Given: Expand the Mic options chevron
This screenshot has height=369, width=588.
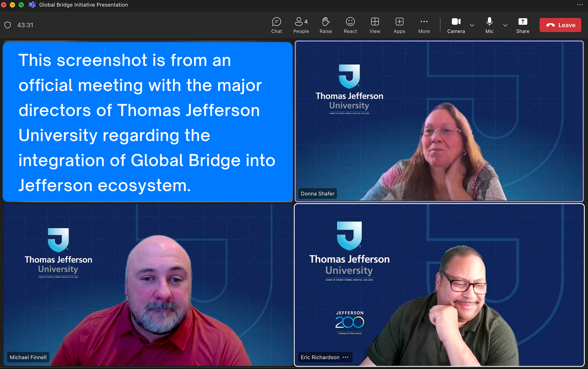Looking at the screenshot, I should 505,25.
